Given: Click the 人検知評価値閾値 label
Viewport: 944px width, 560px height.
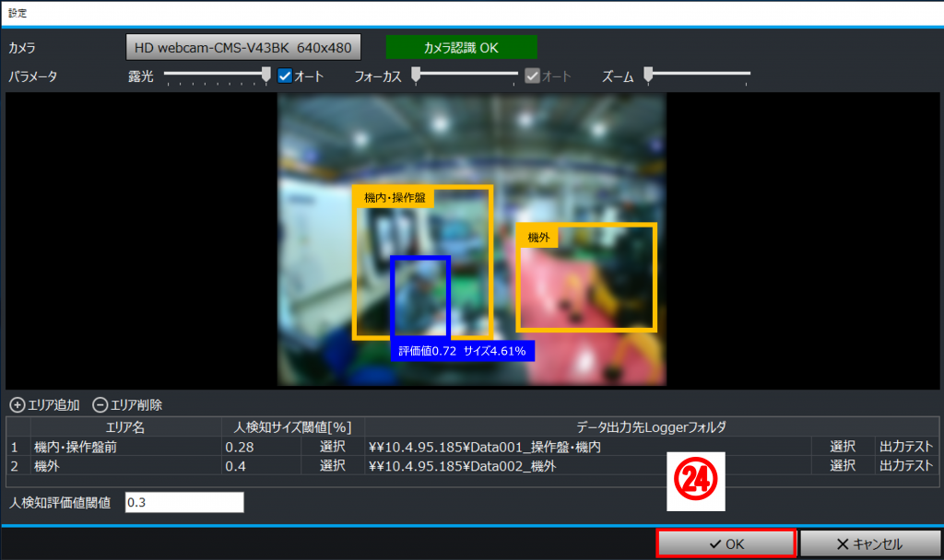Looking at the screenshot, I should click(60, 502).
